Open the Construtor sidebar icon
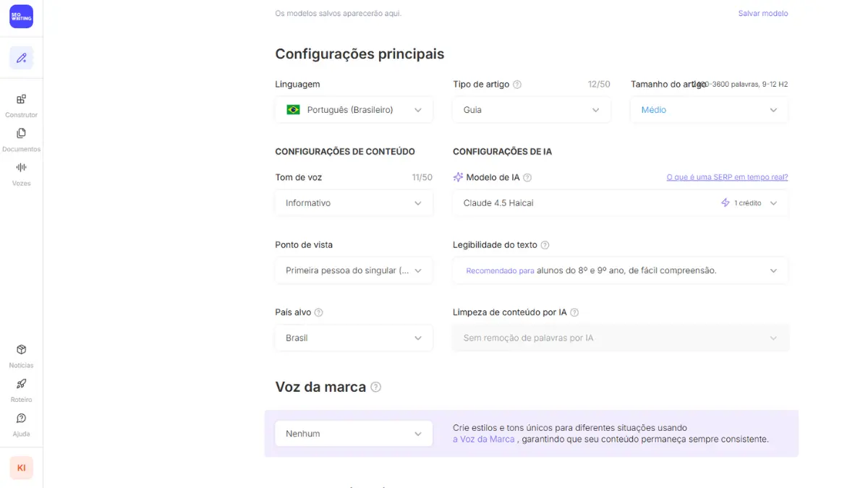The width and height of the screenshot is (868, 488). (21, 99)
